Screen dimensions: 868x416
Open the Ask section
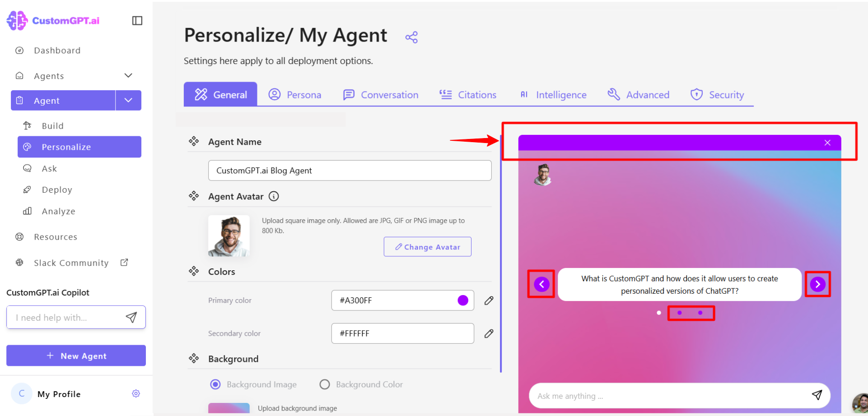(49, 169)
